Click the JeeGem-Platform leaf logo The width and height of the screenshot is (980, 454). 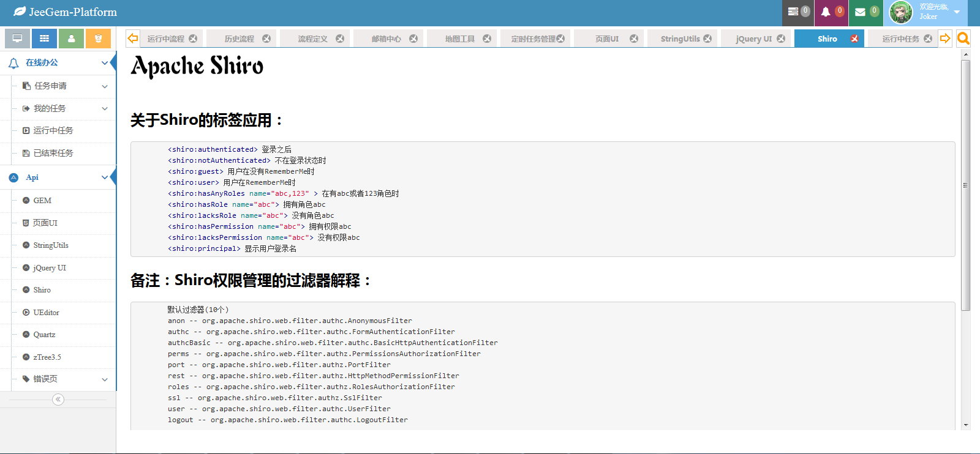pos(20,12)
